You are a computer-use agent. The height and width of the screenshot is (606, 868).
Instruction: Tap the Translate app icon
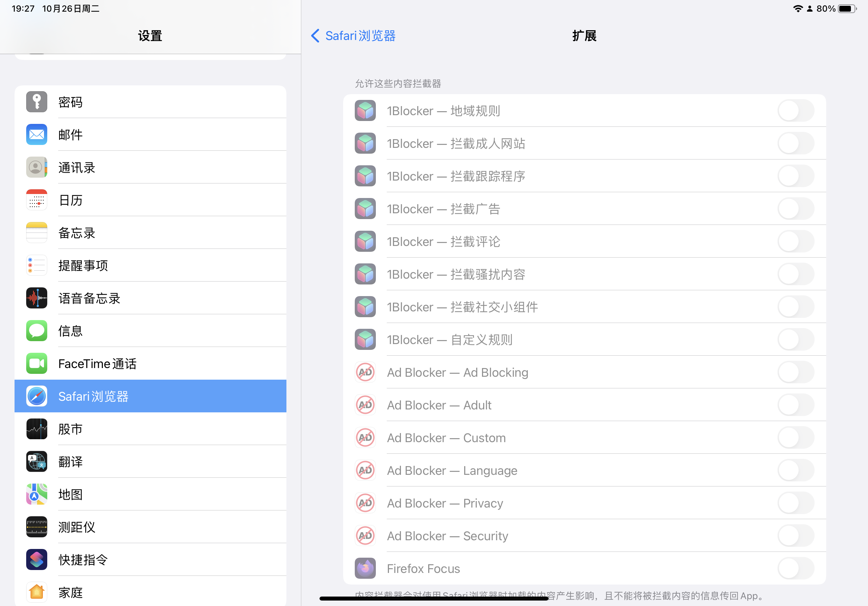(x=36, y=462)
